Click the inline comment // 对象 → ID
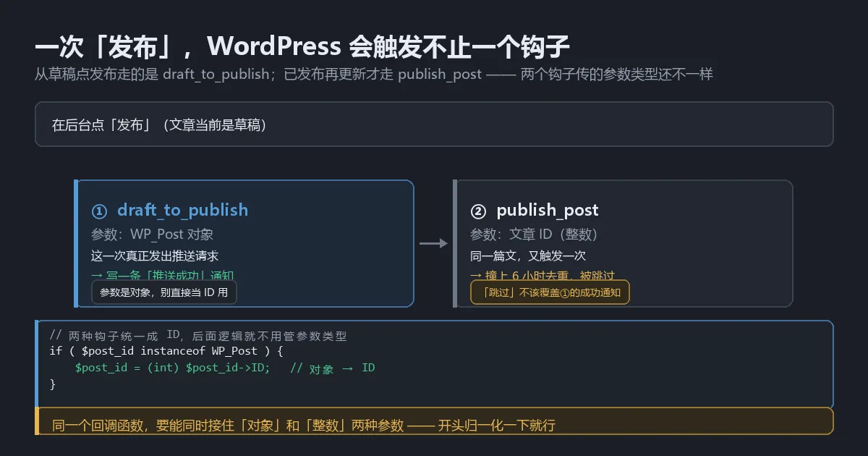This screenshot has height=456, width=868. tap(333, 368)
